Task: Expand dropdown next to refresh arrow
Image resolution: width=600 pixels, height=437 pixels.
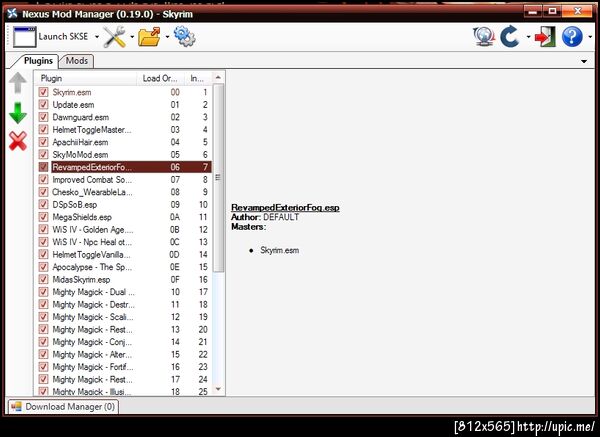Action: pyautogui.click(x=528, y=37)
